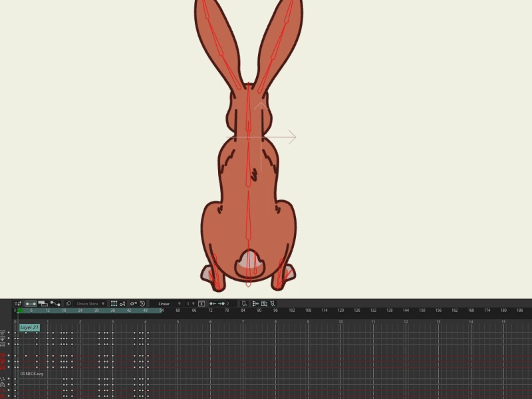Viewport: 532px width, 399px height.
Task: Click the key-shaped icon in timeline toolbar
Action: pos(134,304)
